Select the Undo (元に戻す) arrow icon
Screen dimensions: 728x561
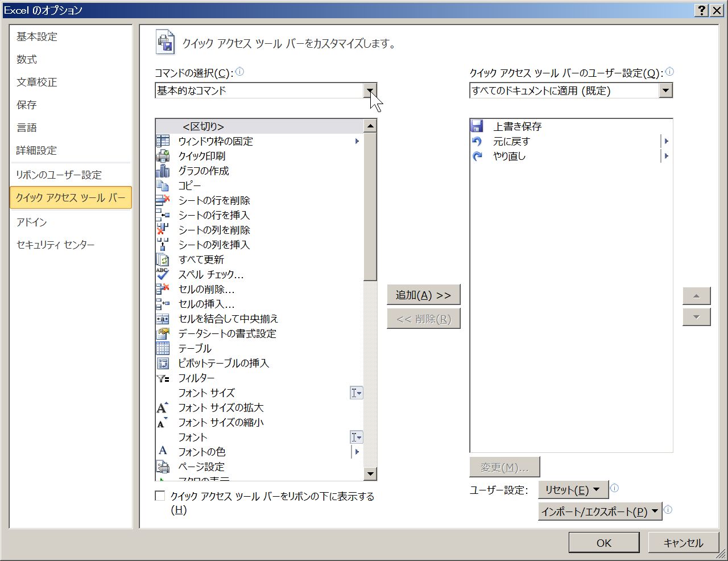tap(477, 141)
